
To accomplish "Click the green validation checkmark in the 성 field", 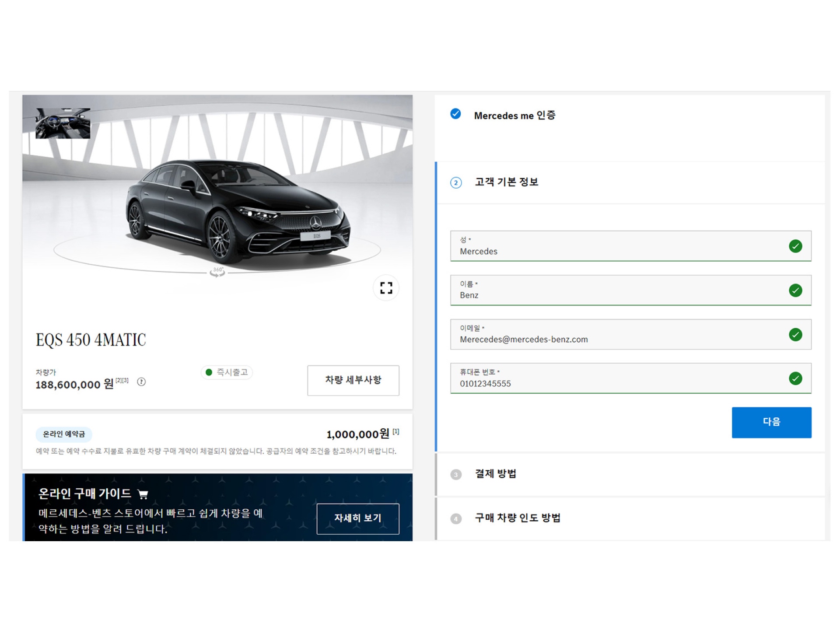I will pyautogui.click(x=795, y=246).
